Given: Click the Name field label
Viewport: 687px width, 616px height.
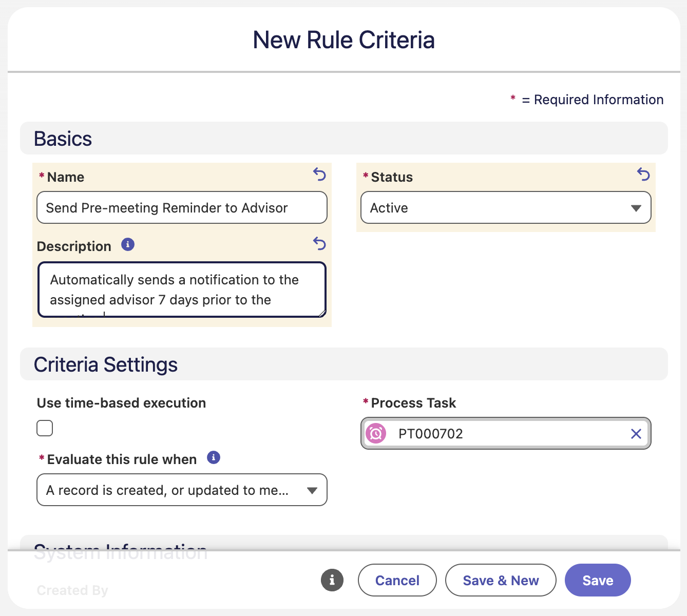Looking at the screenshot, I should point(66,177).
